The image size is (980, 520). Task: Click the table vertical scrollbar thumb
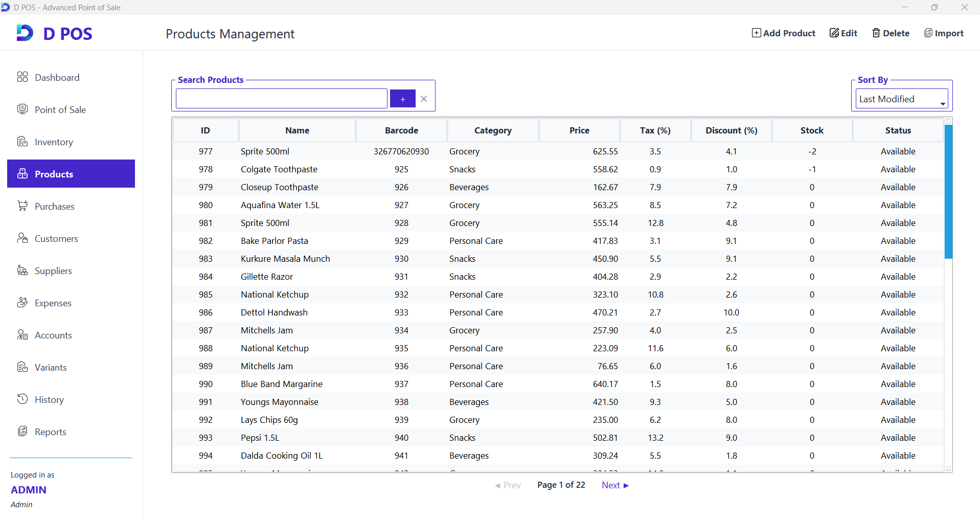[948, 192]
